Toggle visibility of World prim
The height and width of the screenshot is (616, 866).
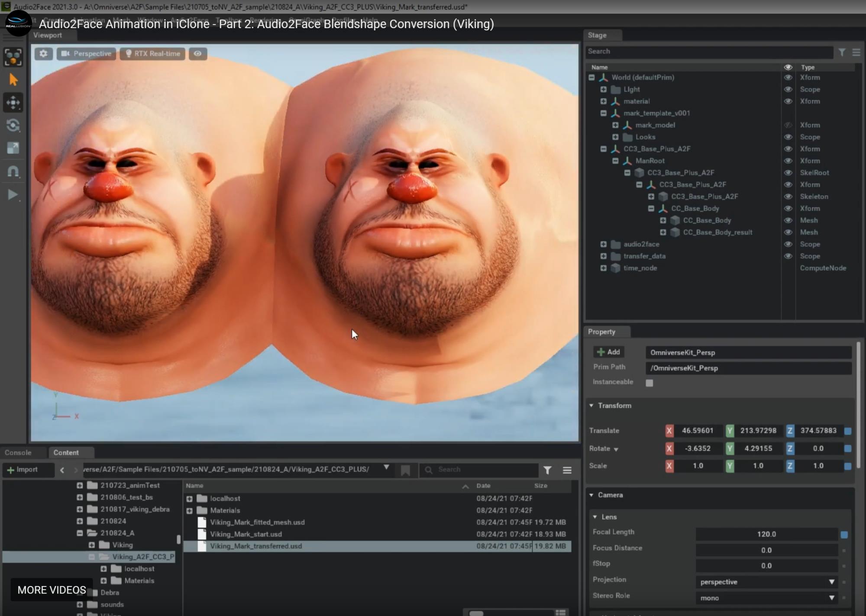[788, 77]
